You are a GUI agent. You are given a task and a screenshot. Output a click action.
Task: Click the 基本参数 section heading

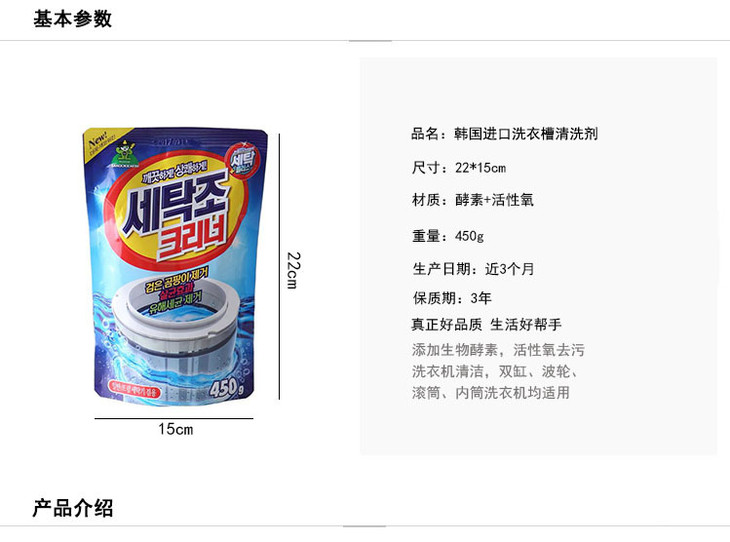(x=72, y=19)
